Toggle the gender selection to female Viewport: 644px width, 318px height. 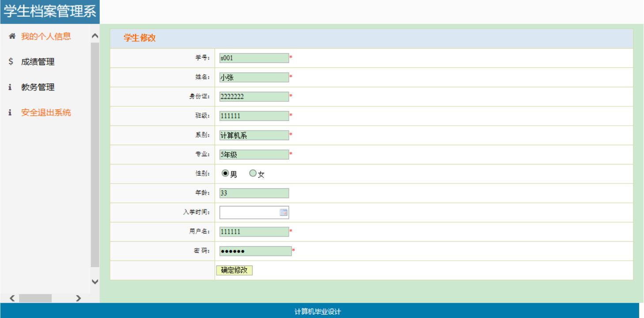coord(252,173)
